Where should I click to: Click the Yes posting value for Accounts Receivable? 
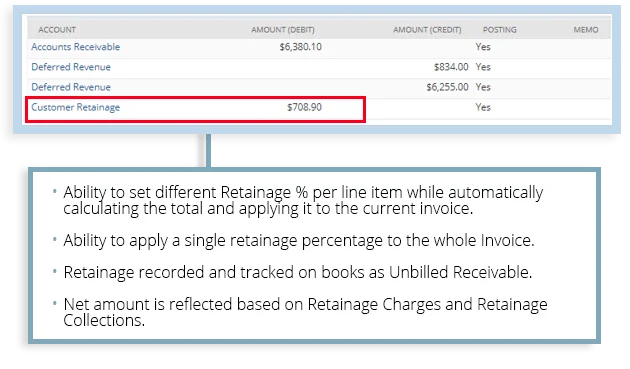483,47
